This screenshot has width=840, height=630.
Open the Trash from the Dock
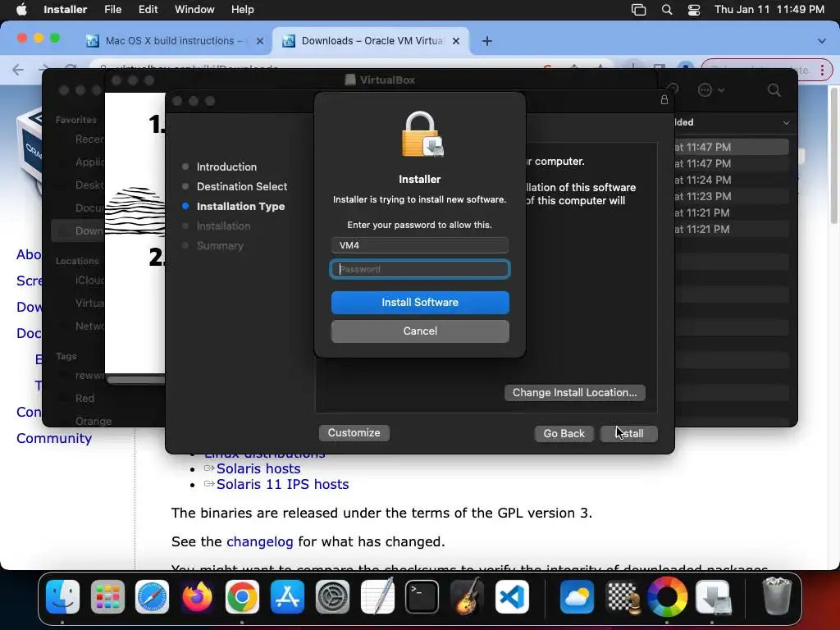tap(777, 597)
